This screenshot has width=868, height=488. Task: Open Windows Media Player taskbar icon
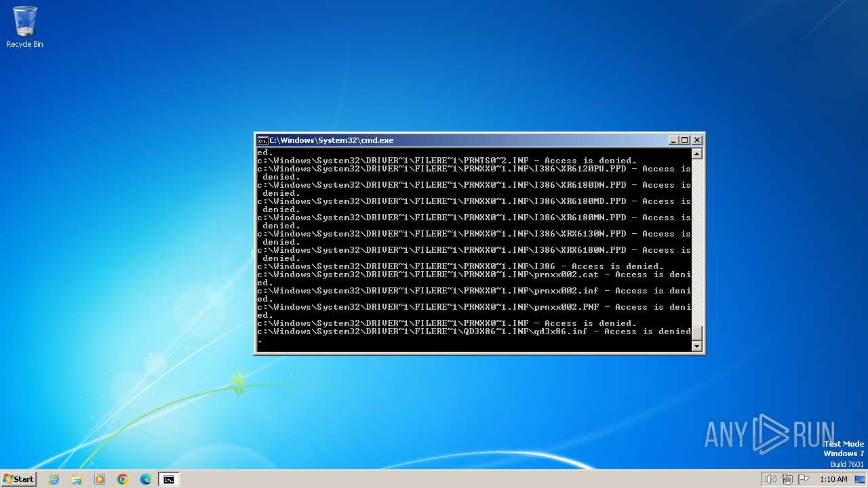[100, 479]
